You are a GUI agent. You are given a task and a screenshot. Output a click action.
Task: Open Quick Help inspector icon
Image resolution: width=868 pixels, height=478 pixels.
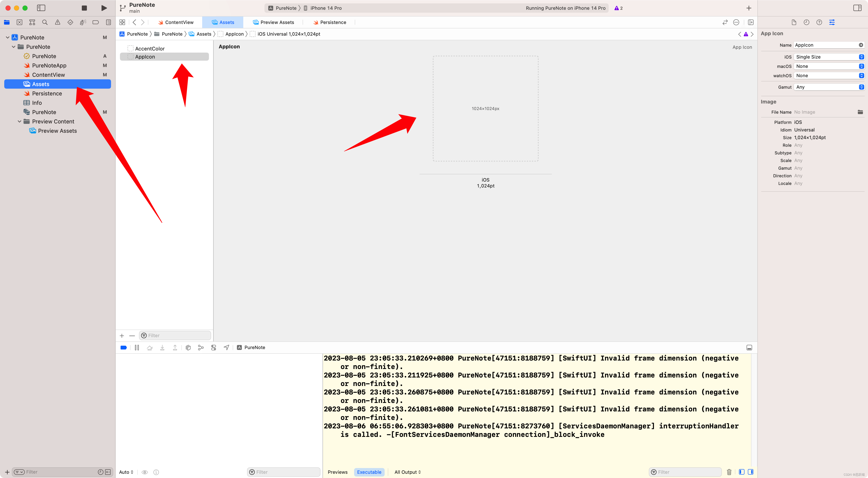click(x=819, y=22)
